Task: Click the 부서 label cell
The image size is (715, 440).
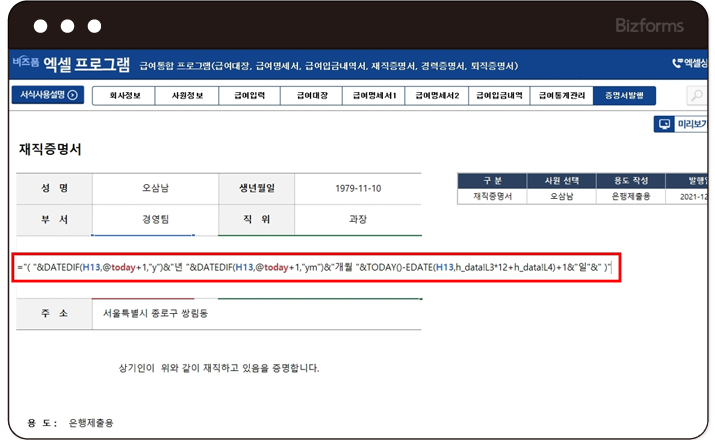Action: pos(54,219)
